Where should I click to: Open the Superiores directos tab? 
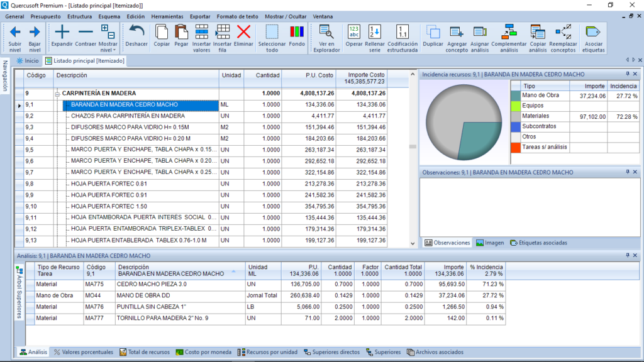[x=331, y=352]
